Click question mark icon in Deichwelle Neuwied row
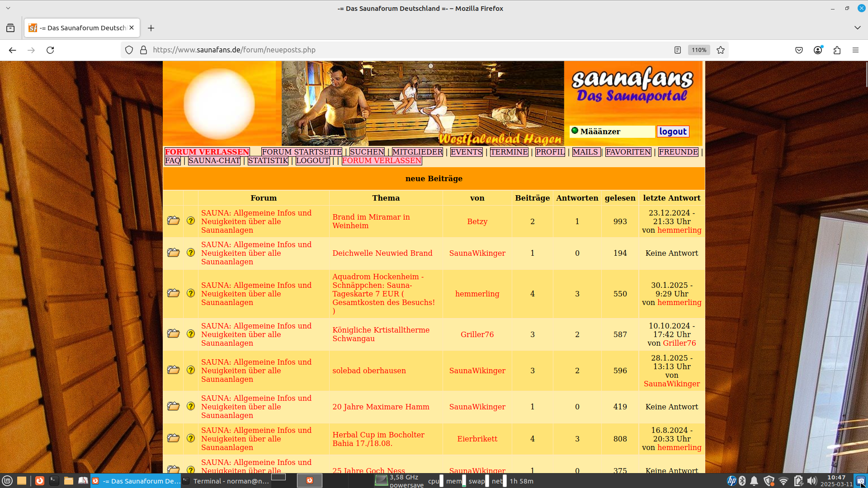Viewport: 868px width, 488px height. click(x=191, y=253)
